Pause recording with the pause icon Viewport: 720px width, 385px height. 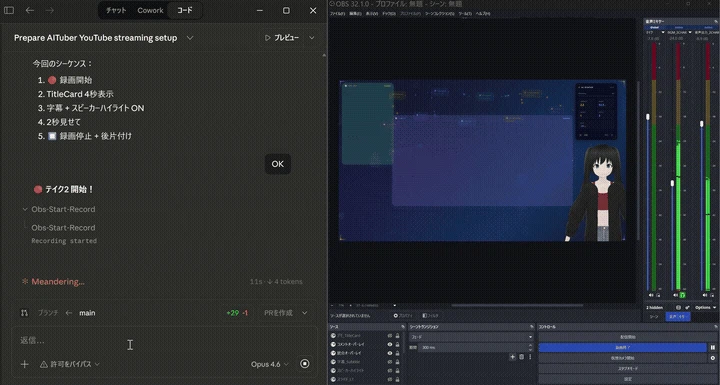[713, 348]
